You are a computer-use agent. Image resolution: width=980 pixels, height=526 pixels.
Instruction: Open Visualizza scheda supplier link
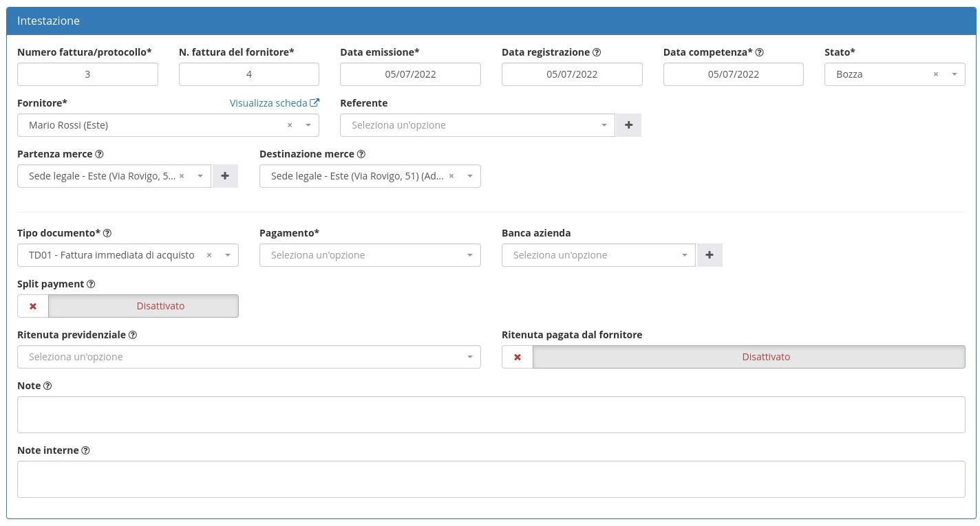pyautogui.click(x=274, y=103)
